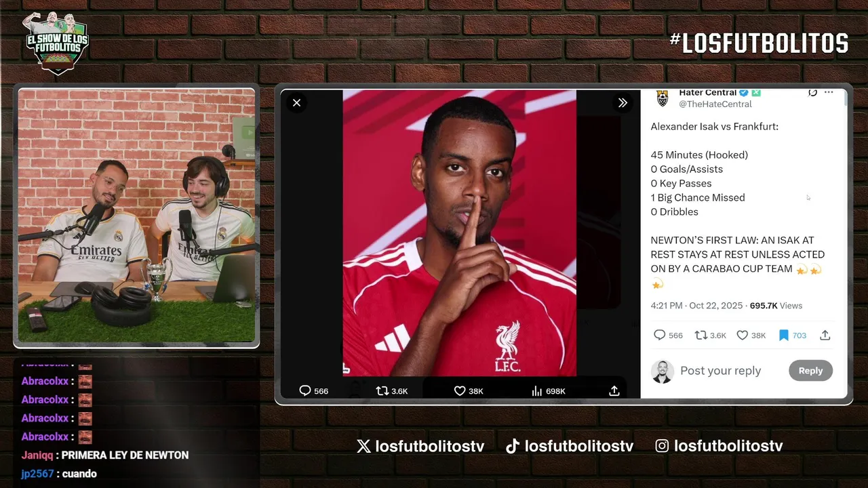Click the webcam feed of the two hosts

(x=136, y=216)
